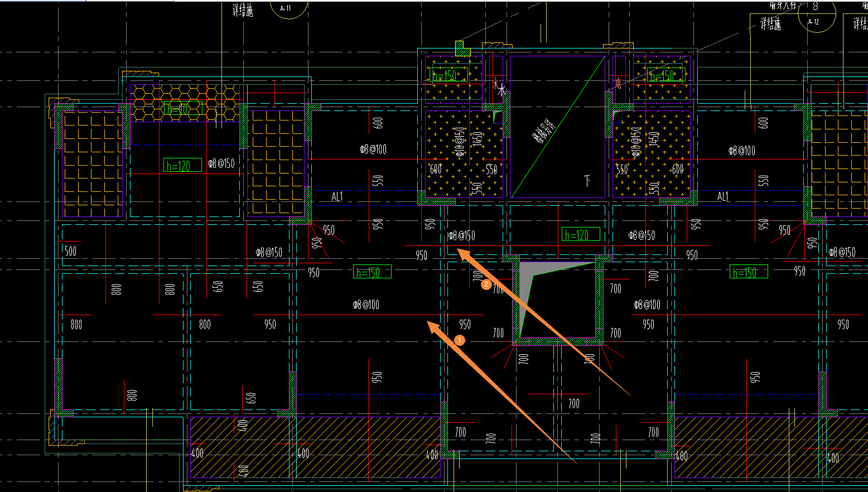Select the h=120 label below the 楼梯另详 staircase
Image resolution: width=868 pixels, height=492 pixels.
(581, 234)
